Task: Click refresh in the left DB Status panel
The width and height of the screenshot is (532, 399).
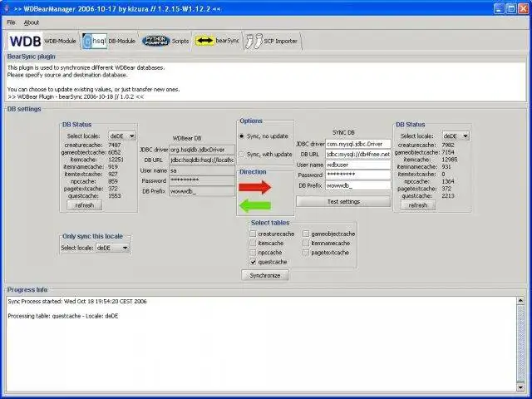Action: (x=85, y=205)
